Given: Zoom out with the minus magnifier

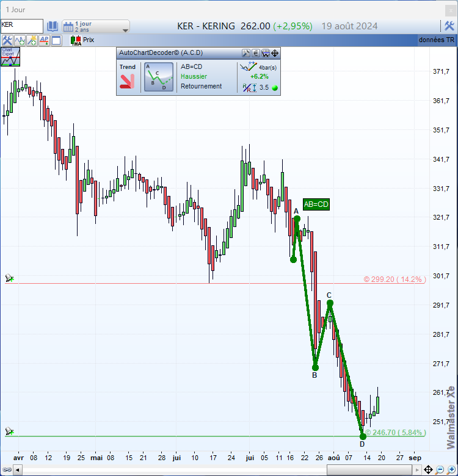Looking at the screenshot, I should click(440, 470).
